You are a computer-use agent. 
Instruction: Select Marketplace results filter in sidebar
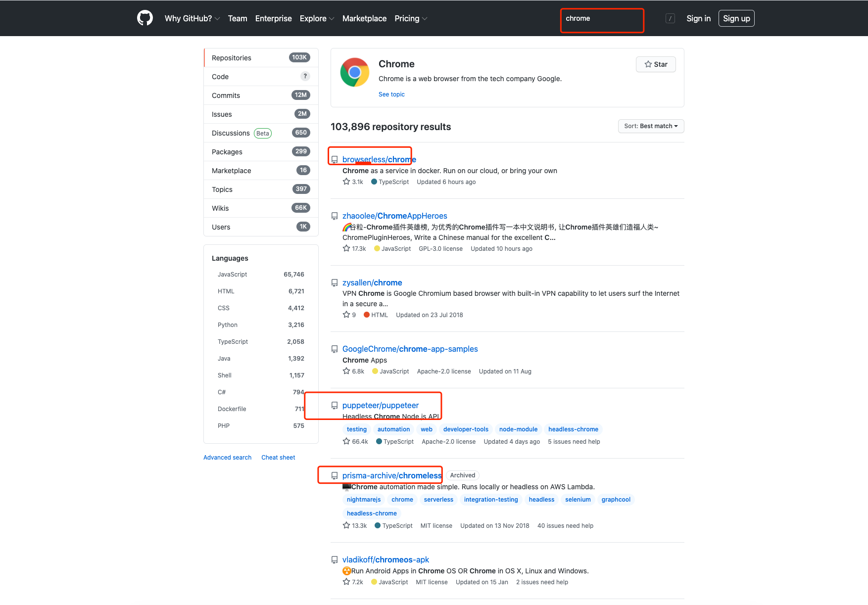(261, 171)
